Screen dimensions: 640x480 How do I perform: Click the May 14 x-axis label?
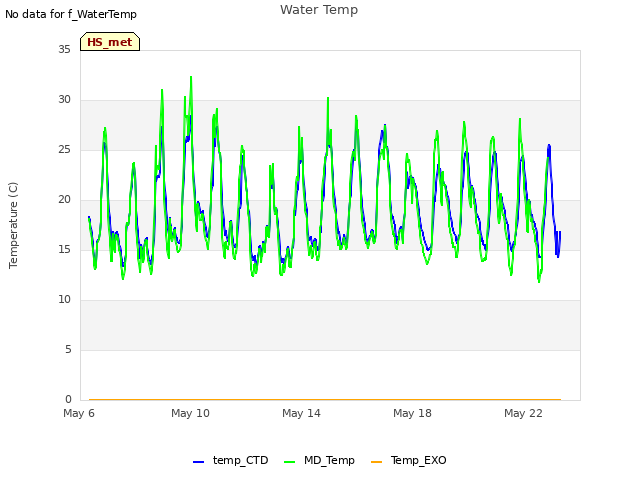(x=301, y=413)
